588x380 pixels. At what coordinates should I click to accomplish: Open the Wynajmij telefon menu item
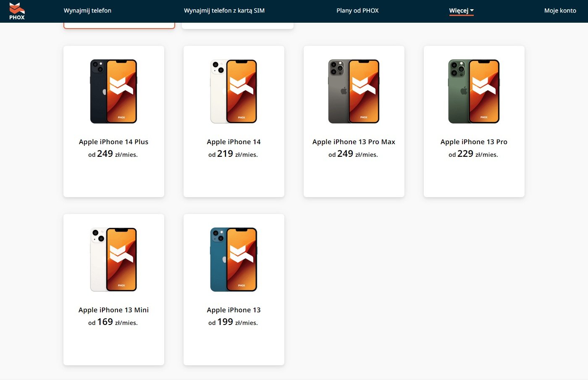[x=87, y=11]
